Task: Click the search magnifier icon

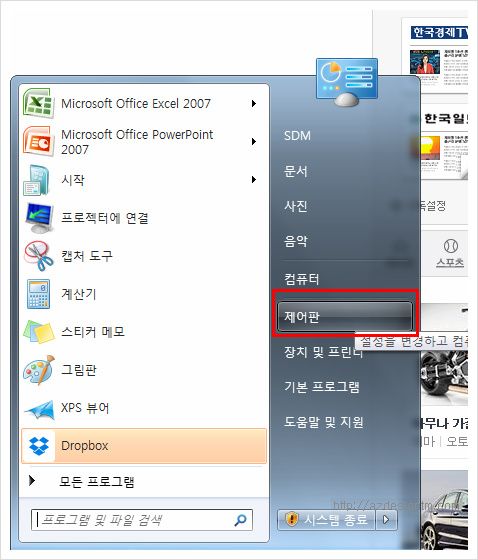Action: click(240, 520)
